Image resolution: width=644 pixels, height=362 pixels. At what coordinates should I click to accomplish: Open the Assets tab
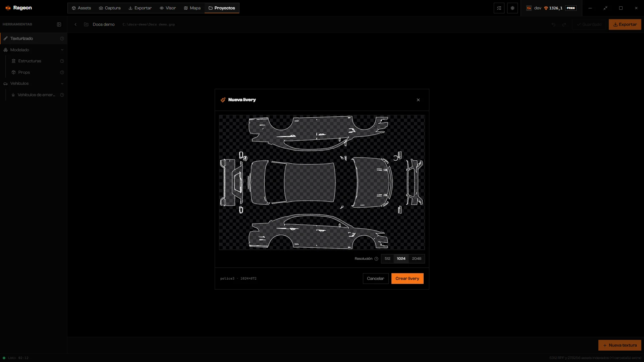(x=82, y=8)
